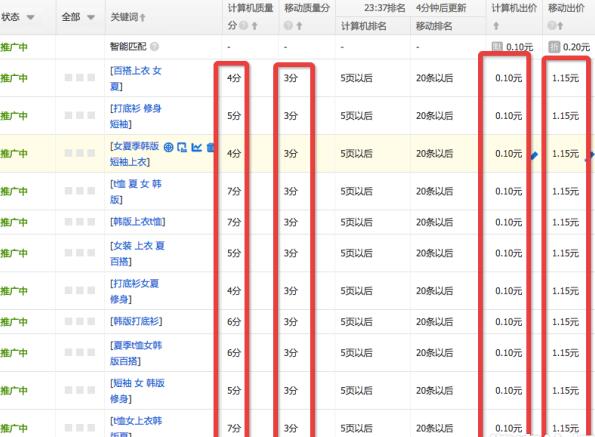Click 7分 score in 韩版上衣t恤 row
595x437 pixels.
pyautogui.click(x=234, y=222)
